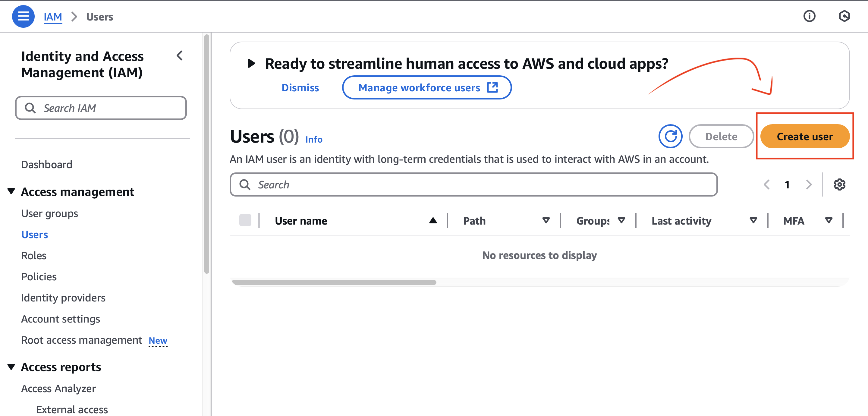Click the IAM breadcrumb link
Screen dimensions: 868x416
[53, 17]
